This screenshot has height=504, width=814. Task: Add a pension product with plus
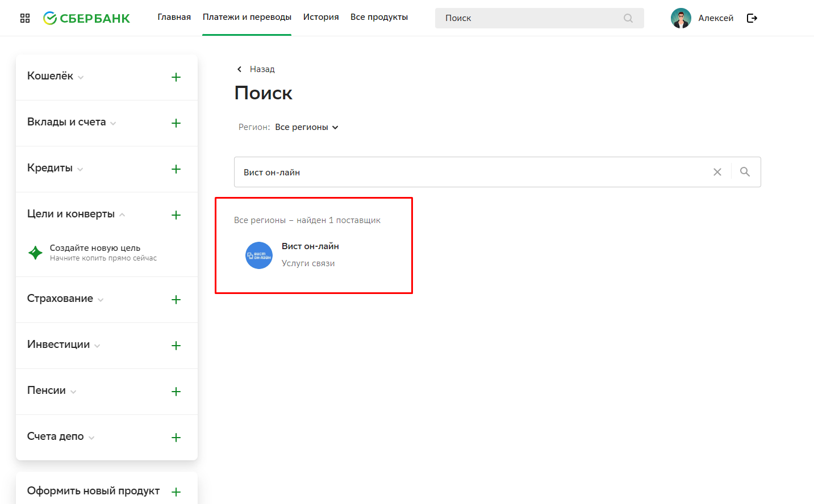click(x=176, y=392)
